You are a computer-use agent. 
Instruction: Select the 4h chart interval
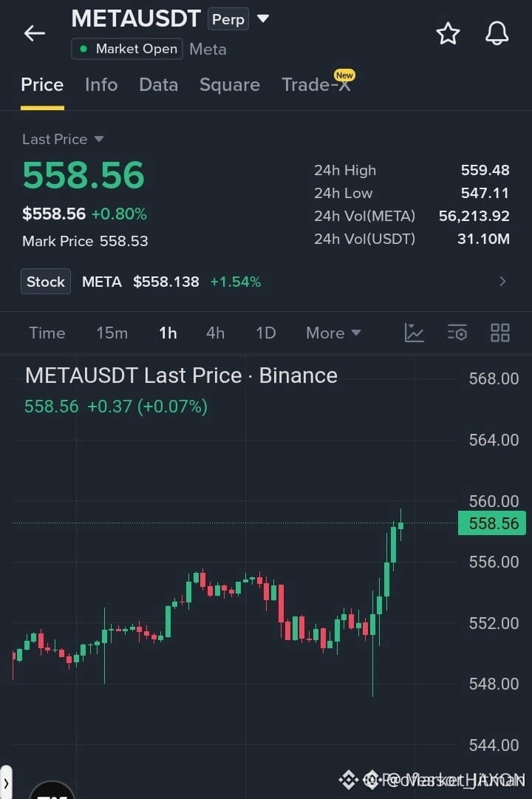[x=215, y=333]
